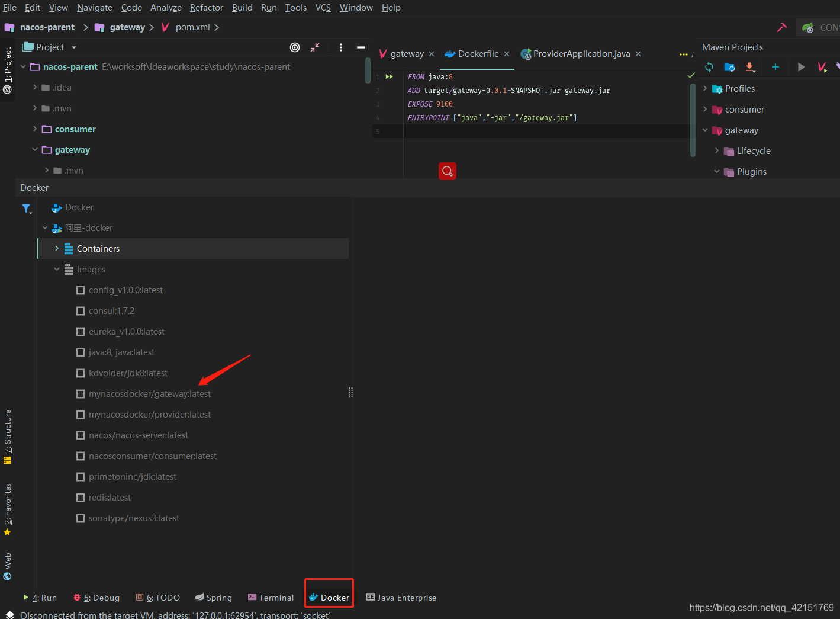Add Maven project with plus icon

775,67
